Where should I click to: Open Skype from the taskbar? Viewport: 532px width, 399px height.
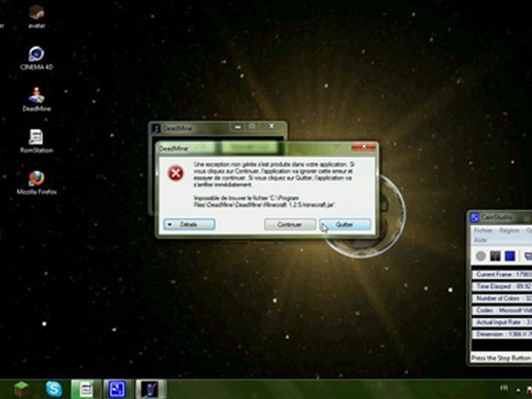click(54, 389)
